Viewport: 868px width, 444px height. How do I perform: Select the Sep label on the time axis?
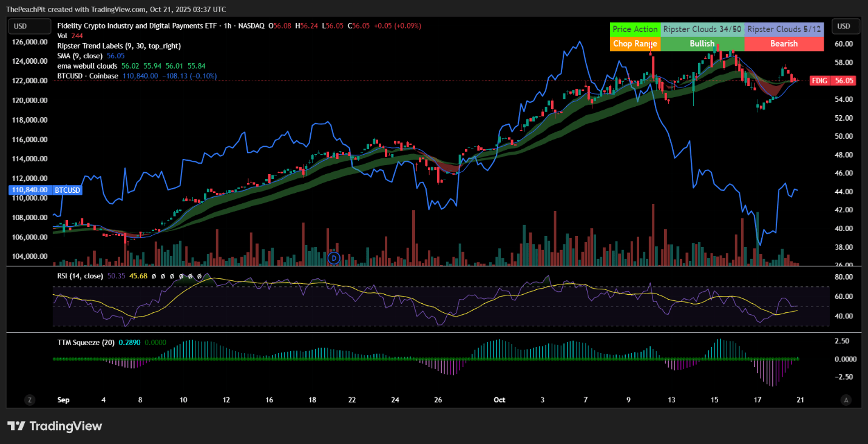tap(64, 400)
